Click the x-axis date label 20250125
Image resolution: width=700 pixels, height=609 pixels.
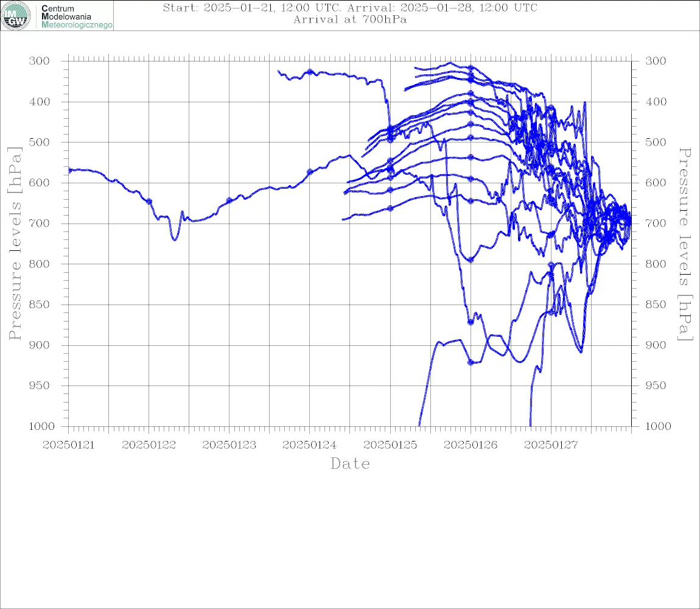click(x=390, y=445)
